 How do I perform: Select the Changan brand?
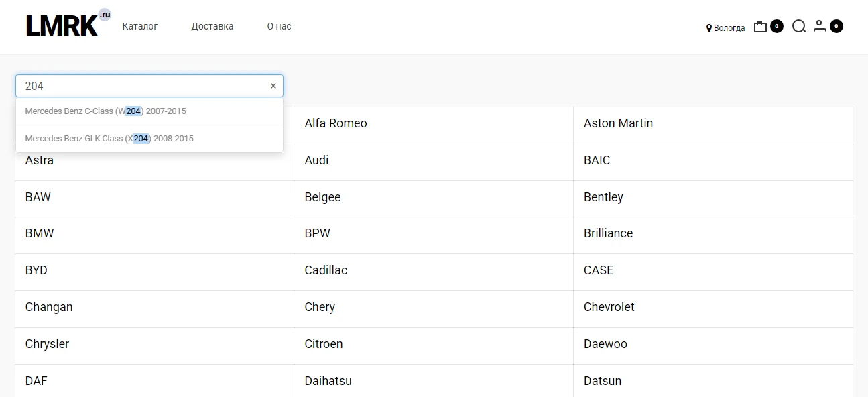click(x=49, y=307)
